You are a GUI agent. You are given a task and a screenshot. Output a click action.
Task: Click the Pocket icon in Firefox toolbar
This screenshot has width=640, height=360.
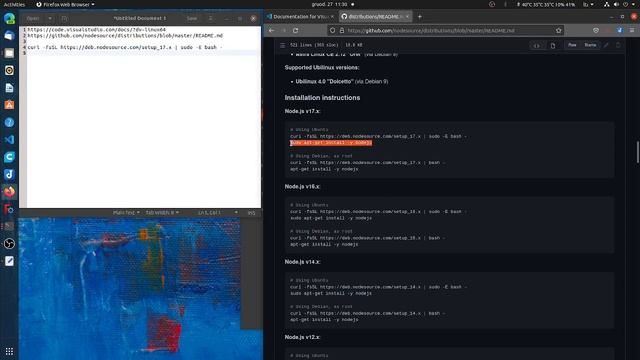coord(596,30)
